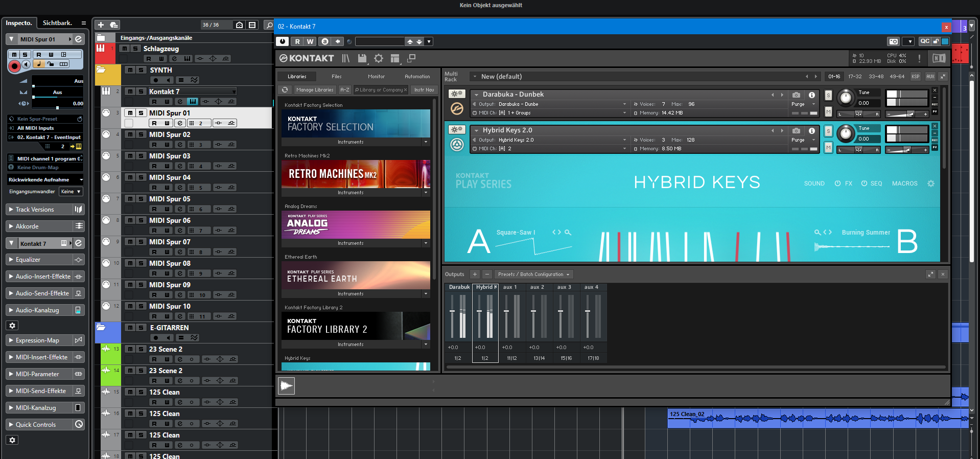This screenshot has height=459, width=980.
Task: Click the track search magnifier icon
Action: click(269, 25)
